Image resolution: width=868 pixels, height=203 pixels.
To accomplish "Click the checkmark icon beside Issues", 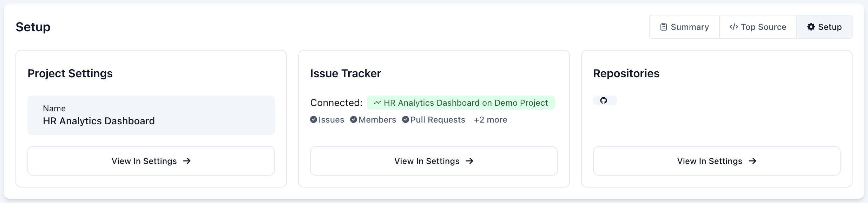I will pos(314,119).
